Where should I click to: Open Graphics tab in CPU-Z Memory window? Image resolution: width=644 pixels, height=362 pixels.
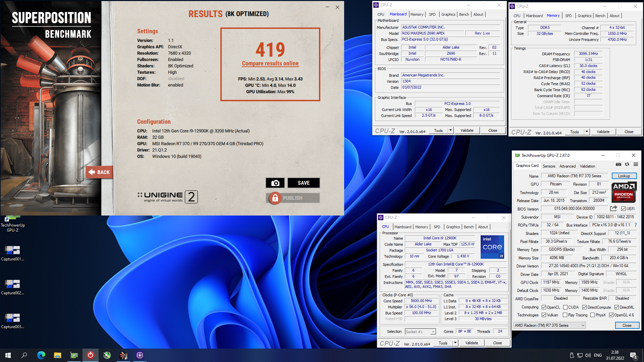tap(584, 16)
